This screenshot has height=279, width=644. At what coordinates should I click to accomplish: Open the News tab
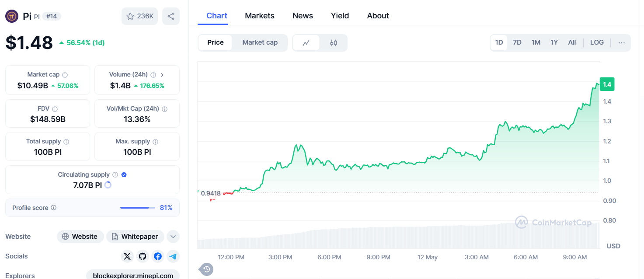click(x=303, y=16)
